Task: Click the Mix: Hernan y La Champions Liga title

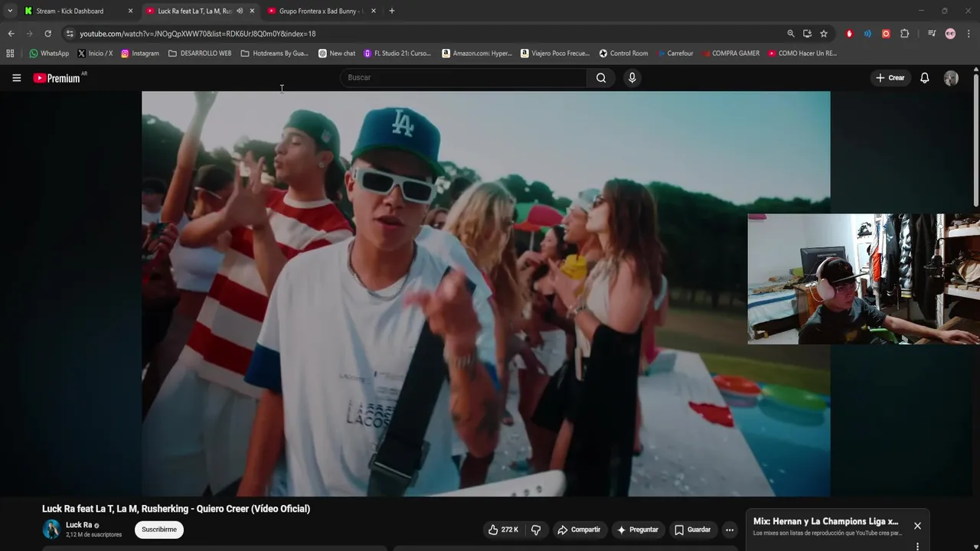Action: (825, 521)
